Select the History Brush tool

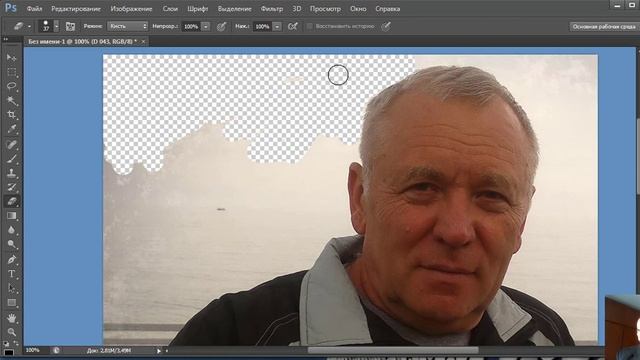pos(11,187)
